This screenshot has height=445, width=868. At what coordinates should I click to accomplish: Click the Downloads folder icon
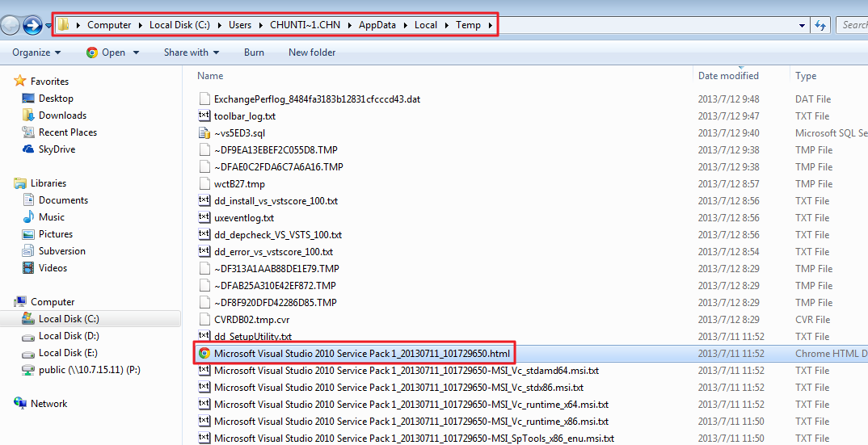click(28, 115)
